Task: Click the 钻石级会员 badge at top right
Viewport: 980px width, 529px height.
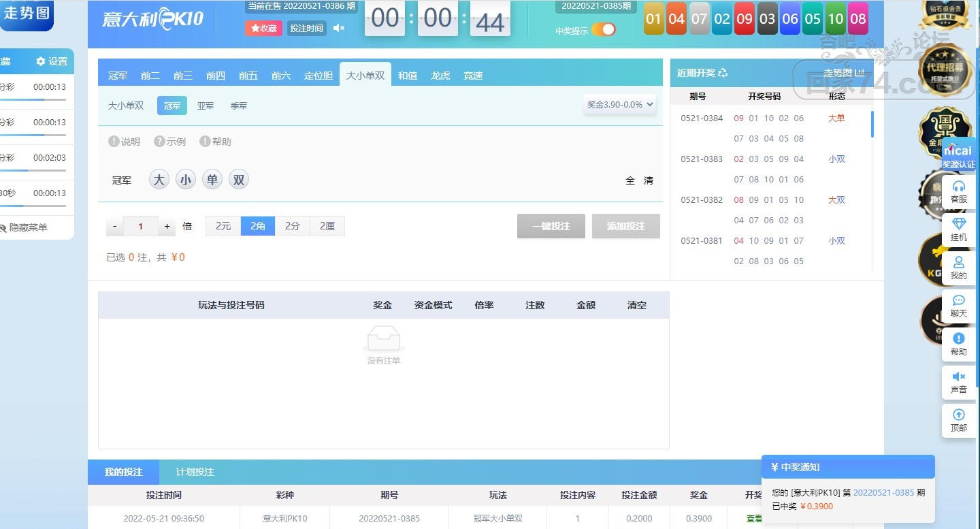Action: pos(946,15)
